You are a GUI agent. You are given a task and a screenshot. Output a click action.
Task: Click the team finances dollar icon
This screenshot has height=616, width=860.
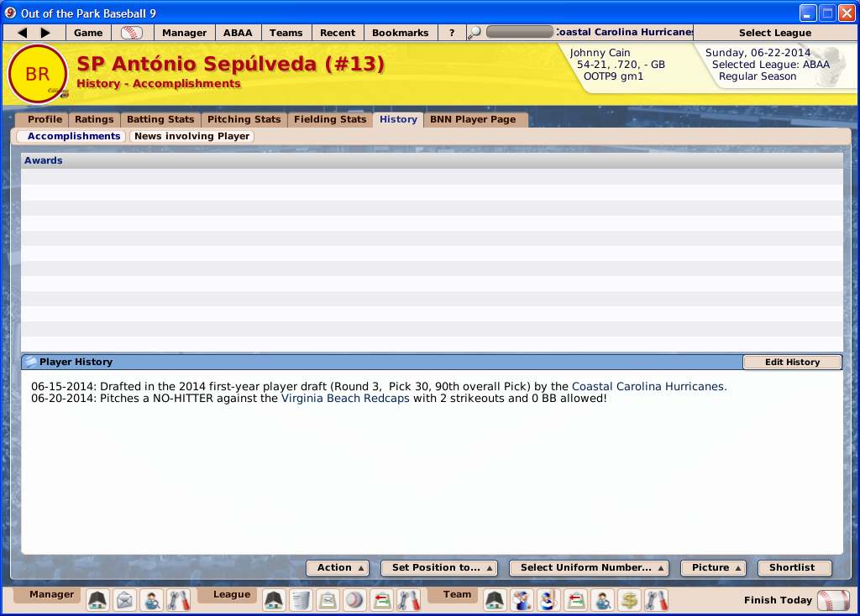(x=628, y=600)
